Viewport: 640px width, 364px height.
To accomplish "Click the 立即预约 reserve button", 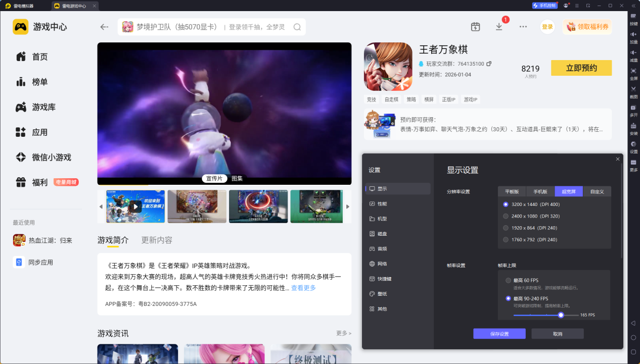I will (581, 68).
